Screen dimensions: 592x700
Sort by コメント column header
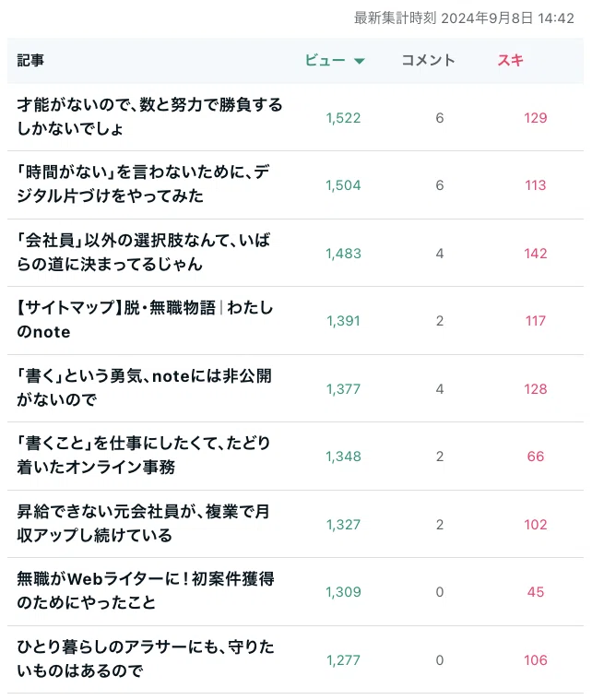click(428, 60)
